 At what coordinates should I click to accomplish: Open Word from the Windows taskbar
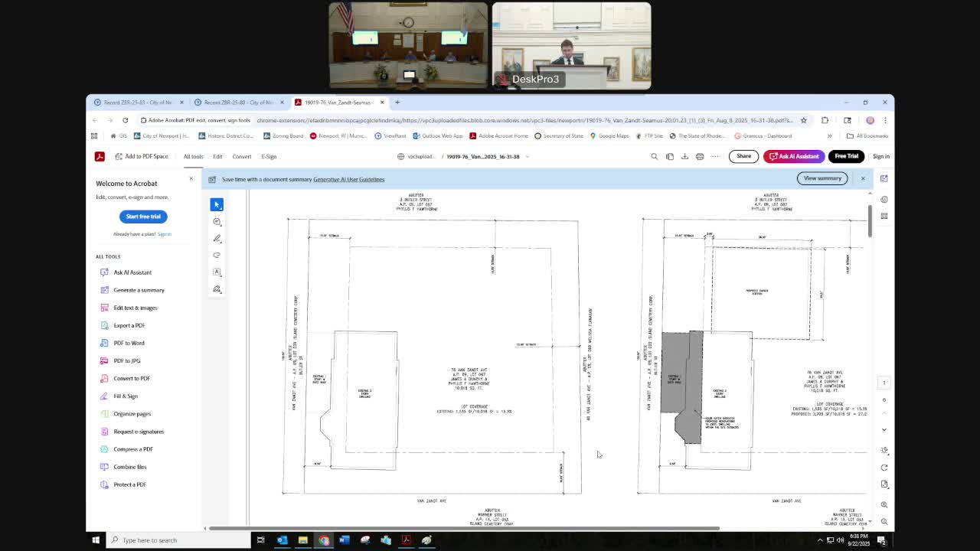pos(344,540)
